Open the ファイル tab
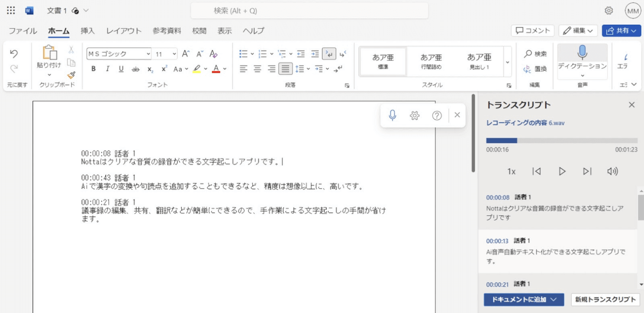 (x=23, y=31)
